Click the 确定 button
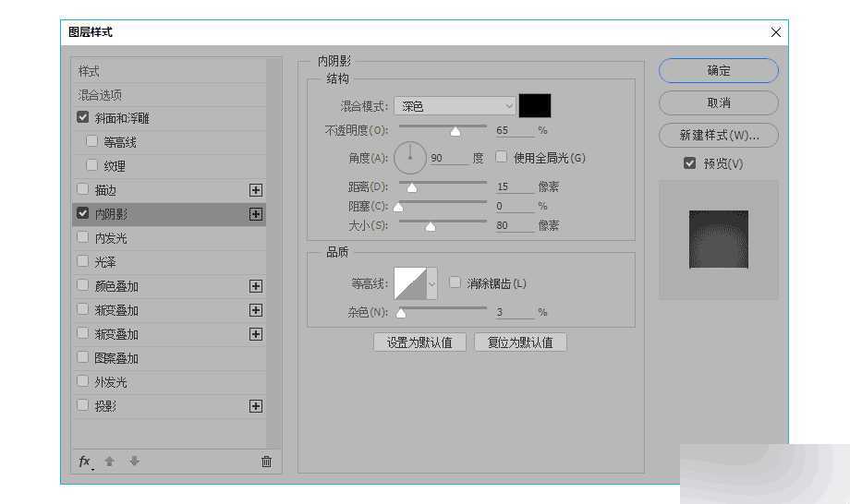 coord(718,70)
